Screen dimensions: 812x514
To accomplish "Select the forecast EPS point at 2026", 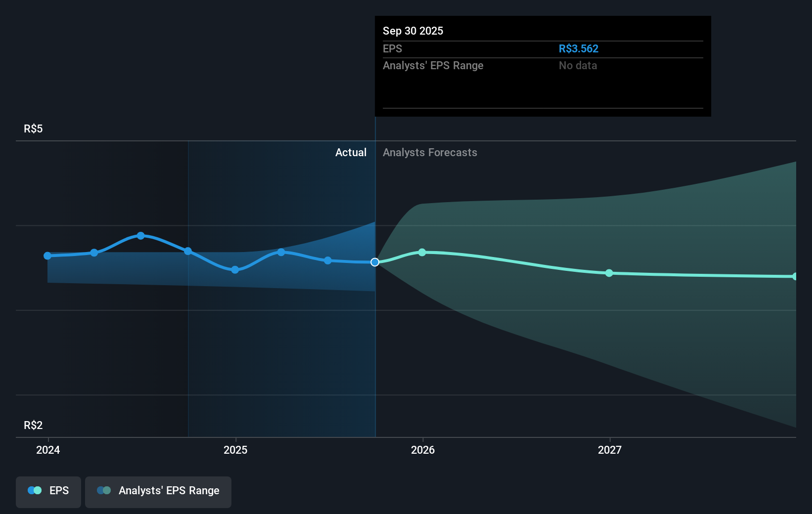I will pyautogui.click(x=422, y=252).
